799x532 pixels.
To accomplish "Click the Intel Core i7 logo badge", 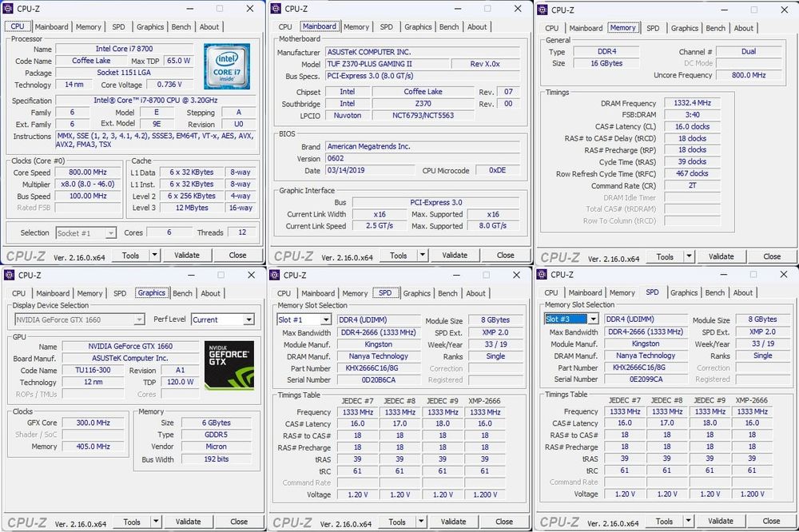I will pyautogui.click(x=227, y=66).
